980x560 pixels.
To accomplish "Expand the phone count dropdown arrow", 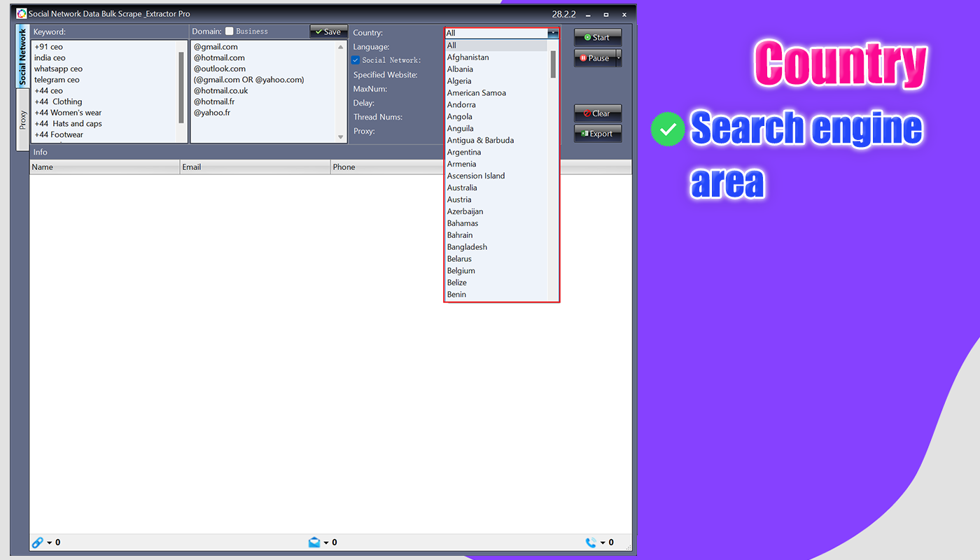I will [603, 543].
